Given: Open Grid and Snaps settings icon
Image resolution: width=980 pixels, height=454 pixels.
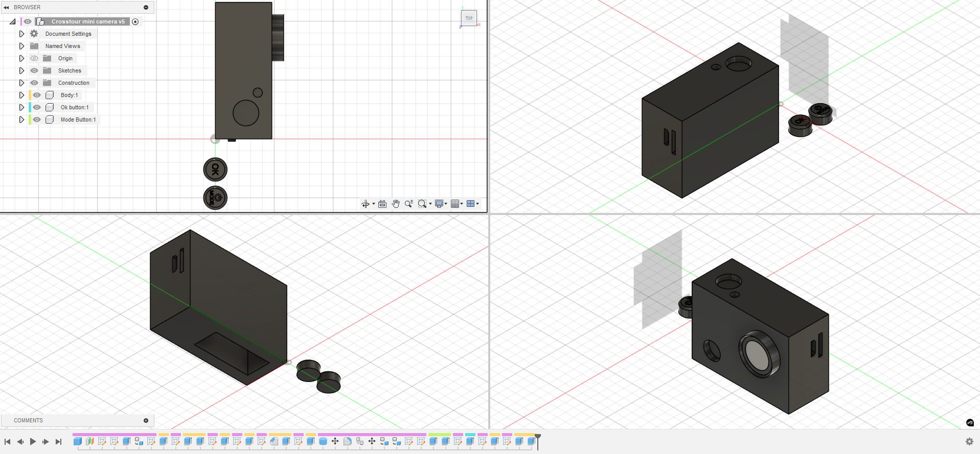Looking at the screenshot, I should (x=455, y=204).
